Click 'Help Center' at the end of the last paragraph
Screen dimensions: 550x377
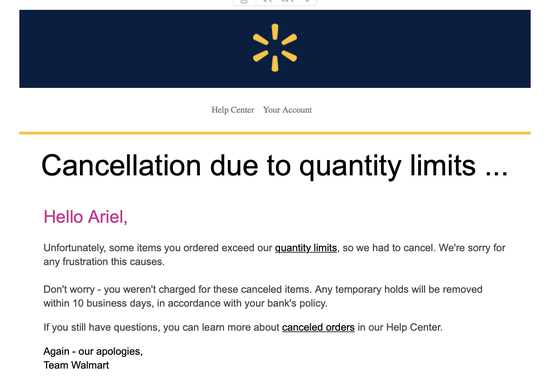pyautogui.click(x=414, y=327)
